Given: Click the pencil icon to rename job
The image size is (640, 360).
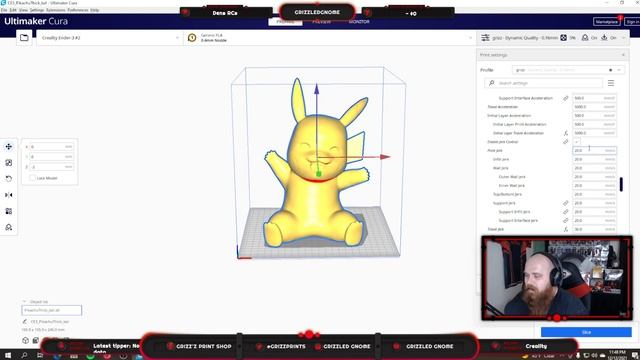Looking at the screenshot, I should point(25,322).
